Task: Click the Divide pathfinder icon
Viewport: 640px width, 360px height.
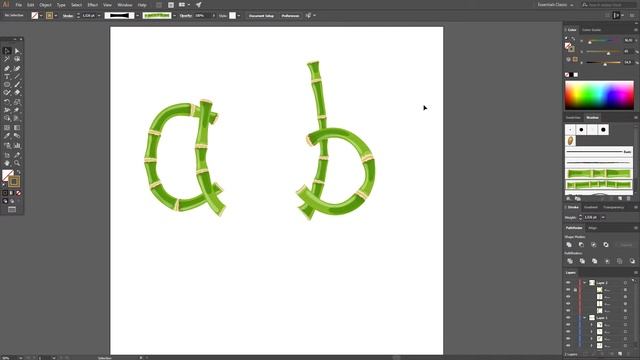Action: (x=570, y=261)
